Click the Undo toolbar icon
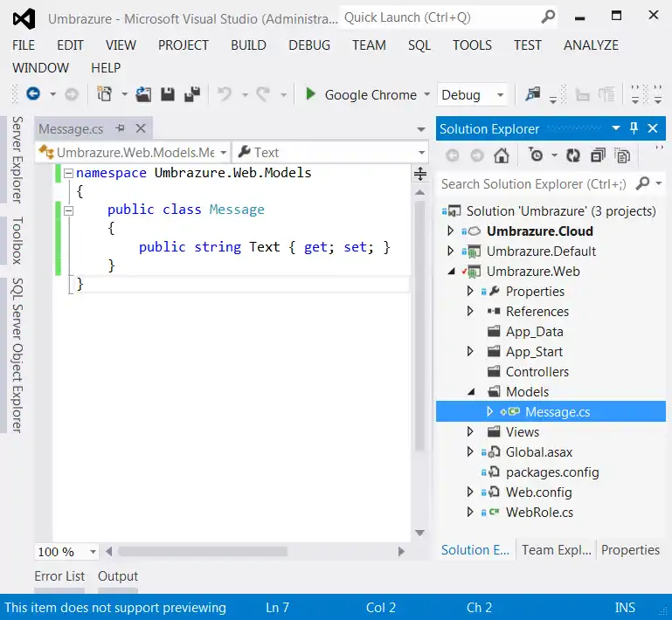 [x=224, y=94]
